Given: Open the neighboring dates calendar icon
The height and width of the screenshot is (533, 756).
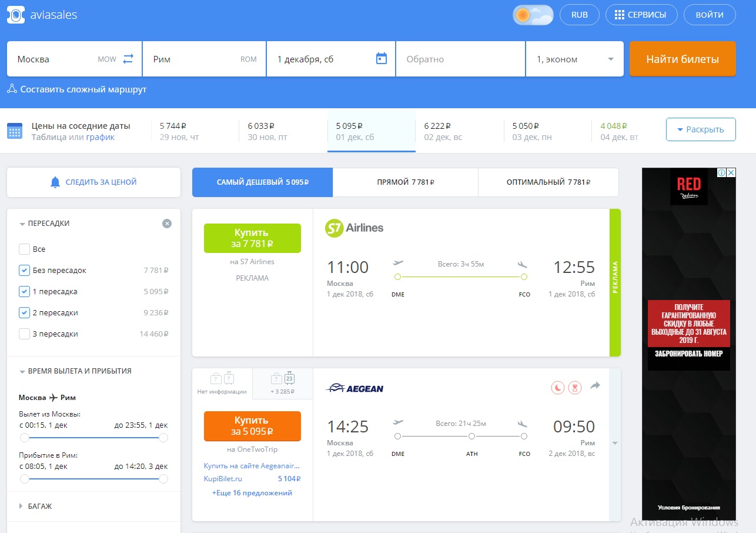Looking at the screenshot, I should (x=15, y=131).
